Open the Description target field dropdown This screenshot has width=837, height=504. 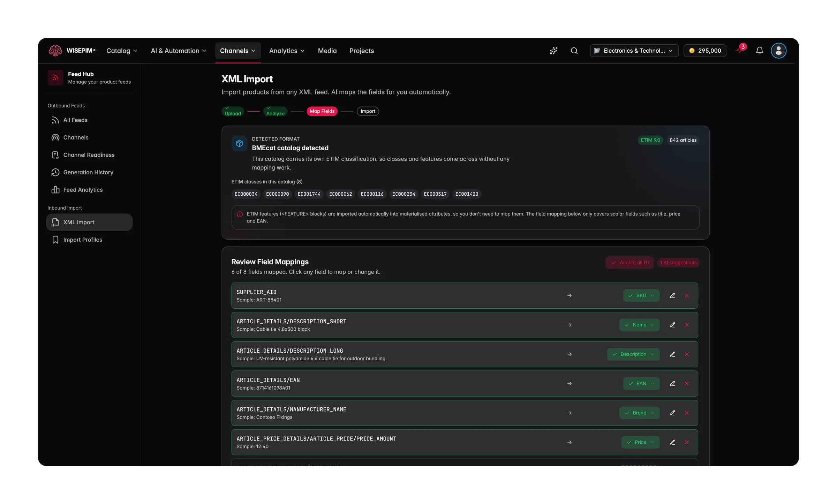tap(633, 354)
